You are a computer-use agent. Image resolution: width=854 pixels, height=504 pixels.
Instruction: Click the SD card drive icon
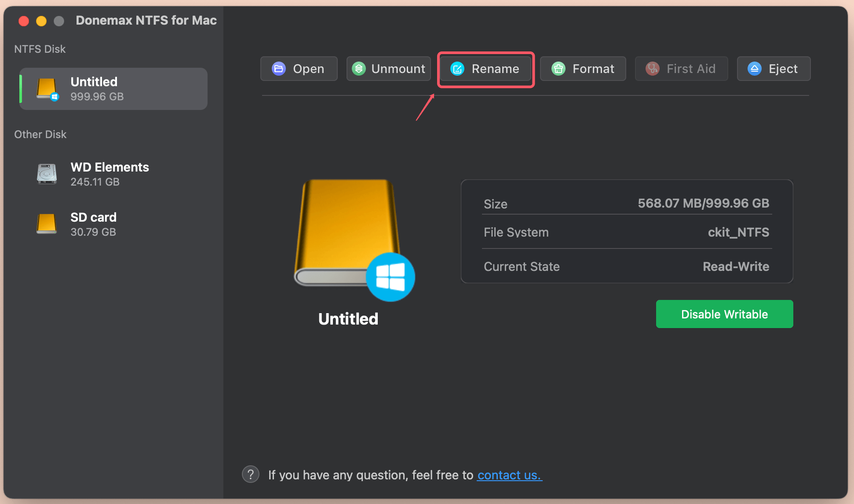(x=46, y=224)
